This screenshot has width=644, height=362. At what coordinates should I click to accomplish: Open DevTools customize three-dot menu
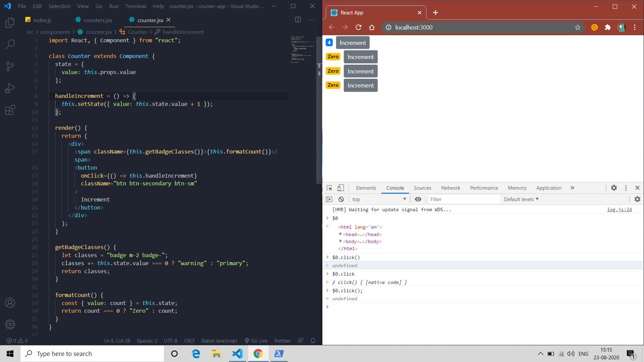point(626,188)
